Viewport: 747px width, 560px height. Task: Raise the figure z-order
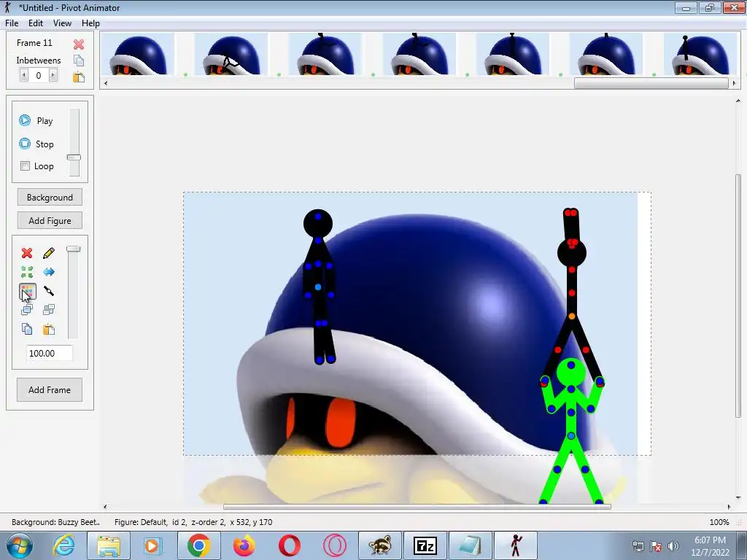point(27,310)
